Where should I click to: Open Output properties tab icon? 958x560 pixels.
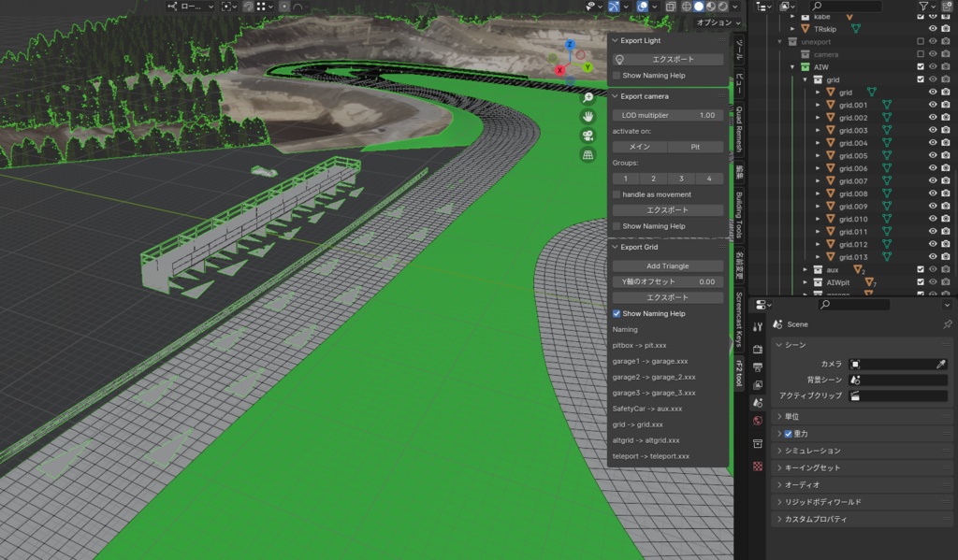[x=758, y=367]
